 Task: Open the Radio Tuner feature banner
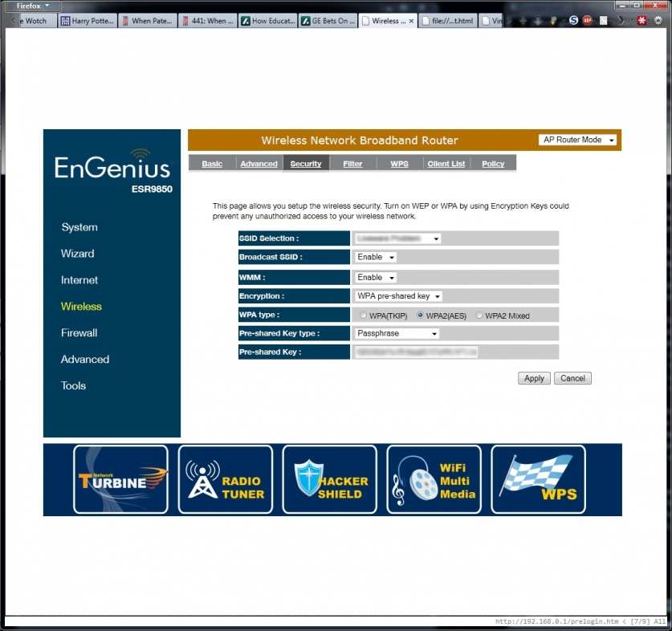pyautogui.click(x=225, y=479)
